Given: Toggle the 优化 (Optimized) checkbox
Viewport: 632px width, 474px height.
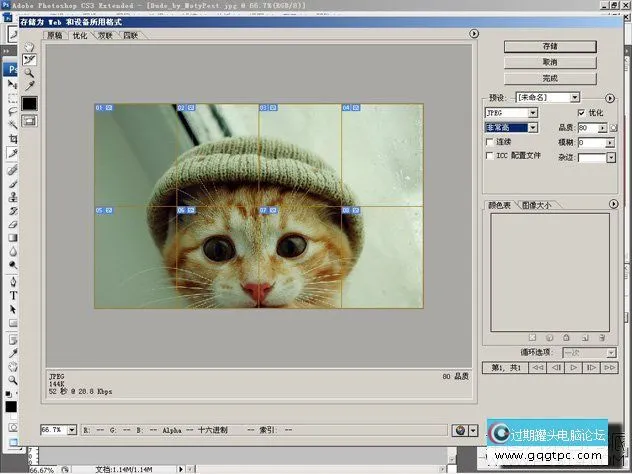Looking at the screenshot, I should pos(581,112).
